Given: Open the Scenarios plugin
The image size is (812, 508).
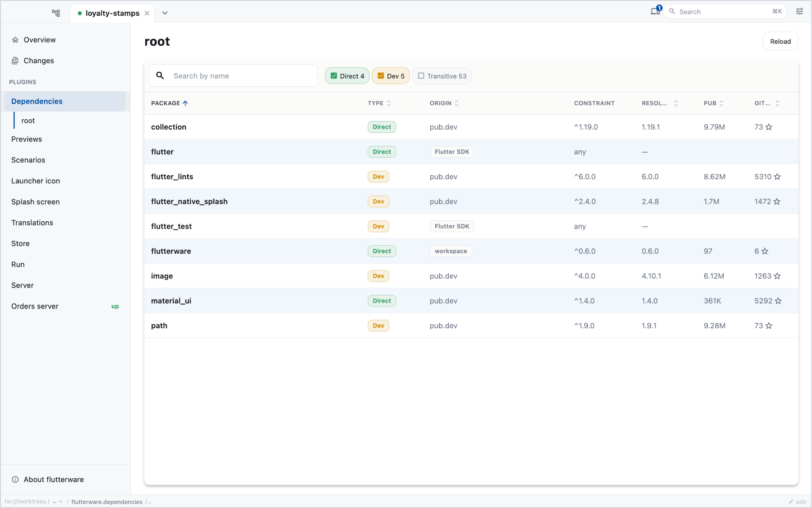Looking at the screenshot, I should point(65,160).
